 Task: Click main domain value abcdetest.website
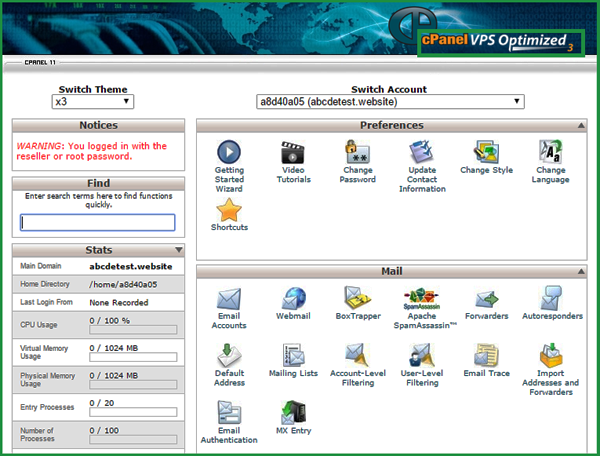(x=130, y=266)
